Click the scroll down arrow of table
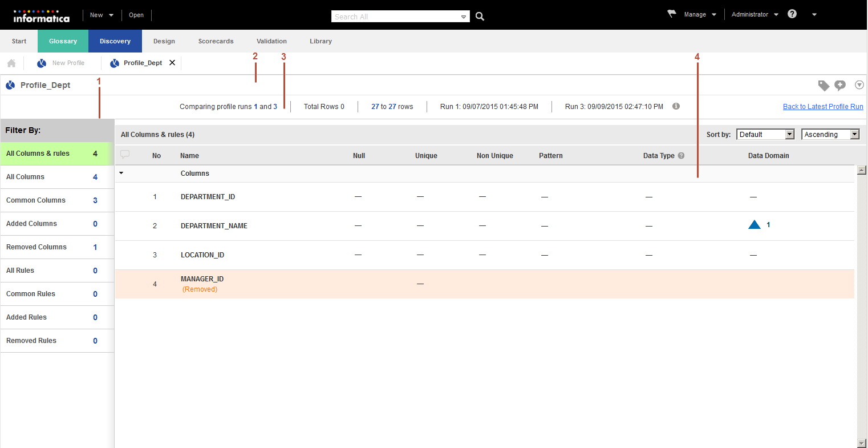 pyautogui.click(x=861, y=443)
